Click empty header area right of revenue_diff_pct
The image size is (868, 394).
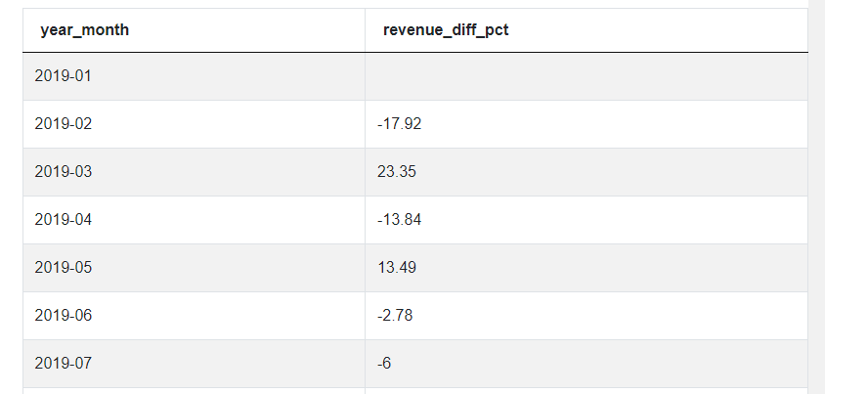pos(658,30)
